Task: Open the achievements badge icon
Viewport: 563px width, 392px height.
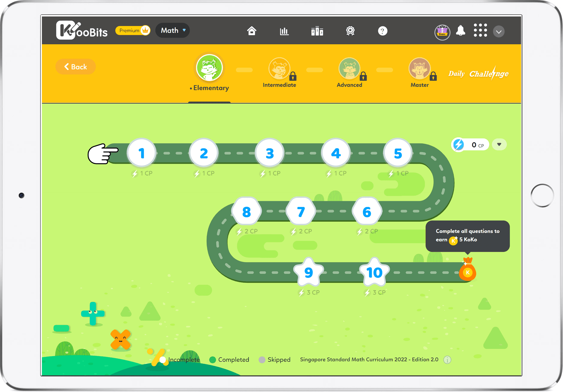Action: (x=350, y=31)
